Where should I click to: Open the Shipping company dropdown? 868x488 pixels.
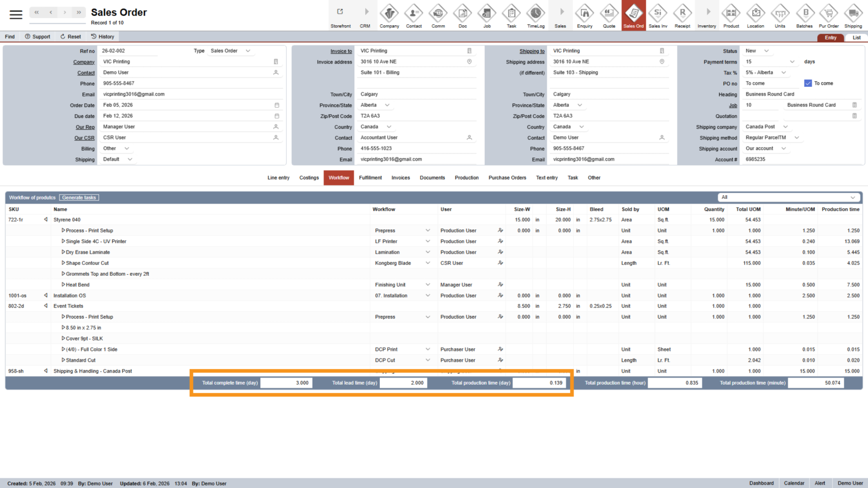pyautogui.click(x=785, y=127)
